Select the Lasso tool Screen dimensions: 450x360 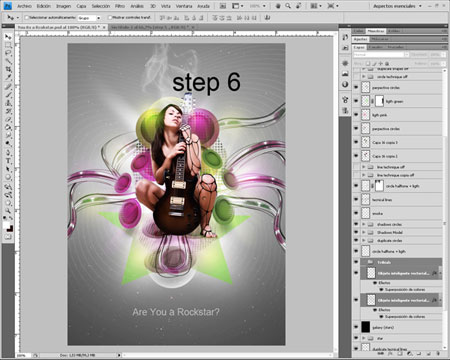[x=8, y=53]
